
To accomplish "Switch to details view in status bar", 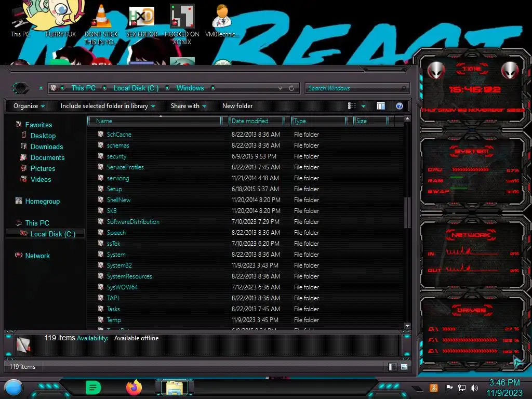I will coord(392,367).
